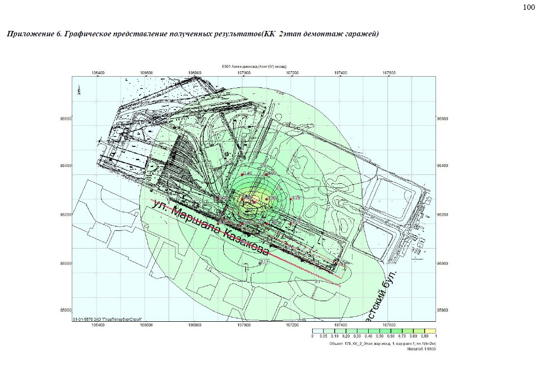
Task: Click the top axis label 107000
Action: coord(243,73)
